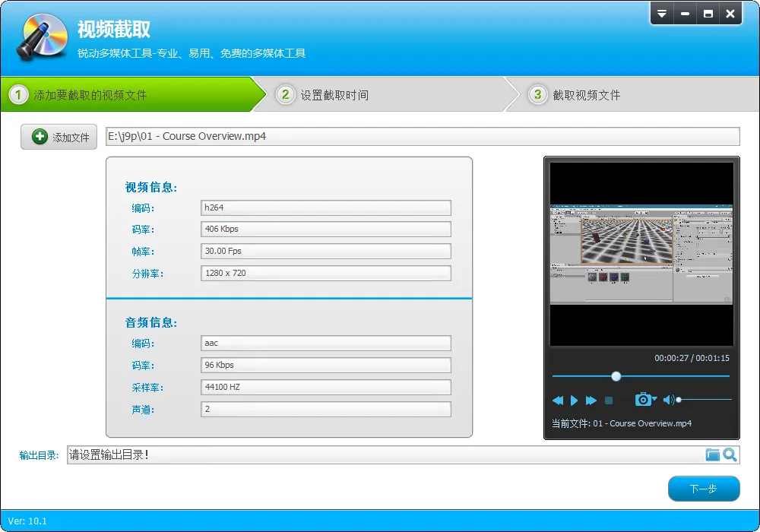Image resolution: width=760 pixels, height=532 pixels.
Task: Click the rewind playback icon
Action: 558,401
